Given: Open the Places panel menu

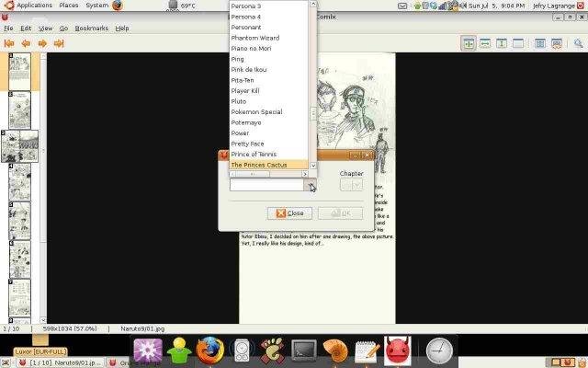Looking at the screenshot, I should [x=69, y=6].
